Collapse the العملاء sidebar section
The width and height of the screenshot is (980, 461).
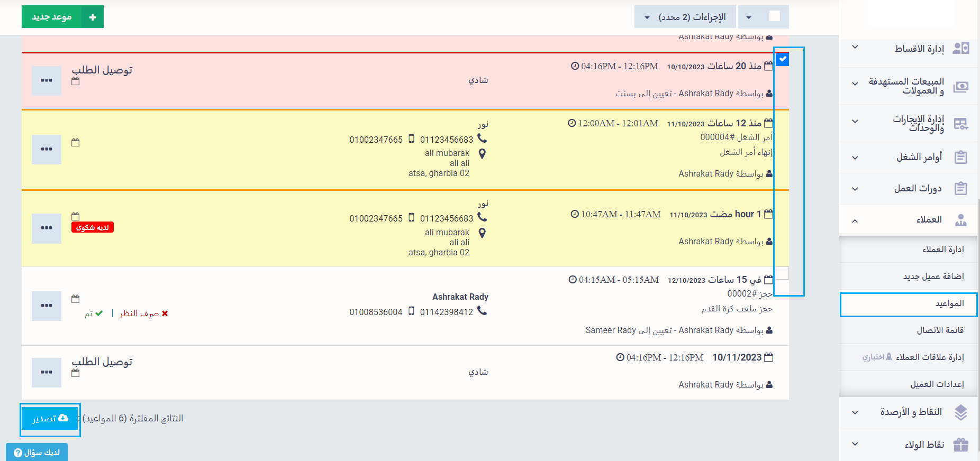pyautogui.click(x=855, y=220)
